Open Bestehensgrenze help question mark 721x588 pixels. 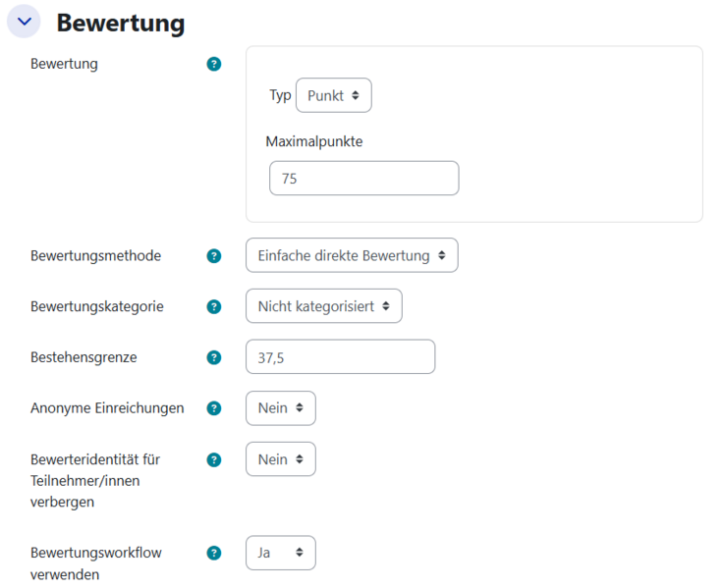[x=214, y=357]
